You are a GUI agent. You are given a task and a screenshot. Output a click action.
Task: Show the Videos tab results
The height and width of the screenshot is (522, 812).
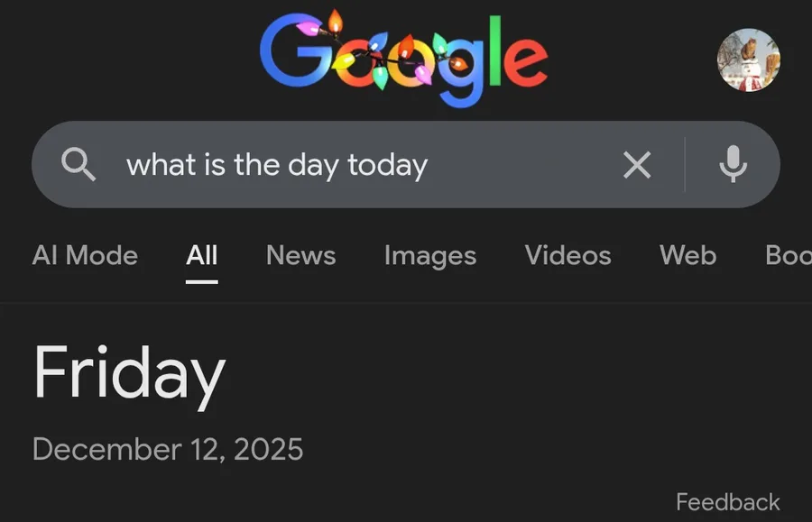click(x=567, y=256)
